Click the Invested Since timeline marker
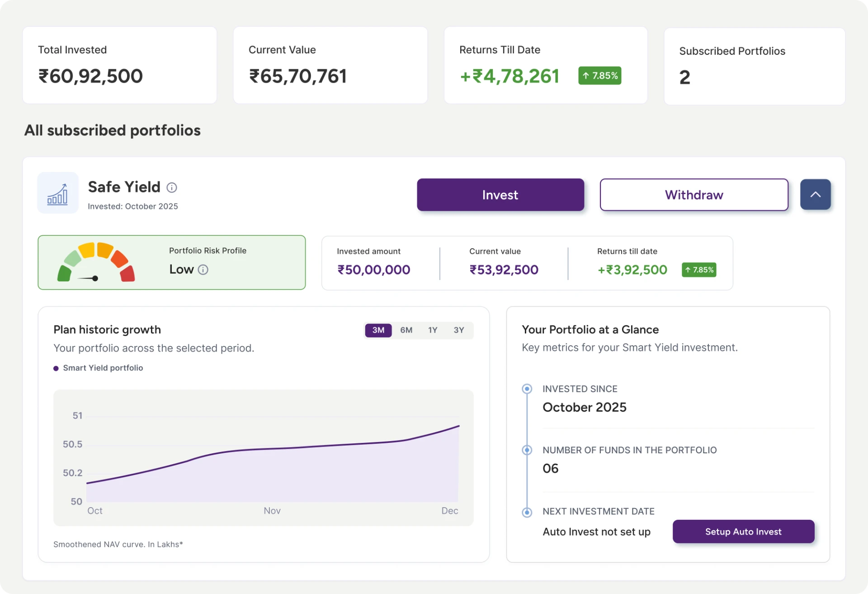Screen dimensions: 868x594 coord(527,389)
